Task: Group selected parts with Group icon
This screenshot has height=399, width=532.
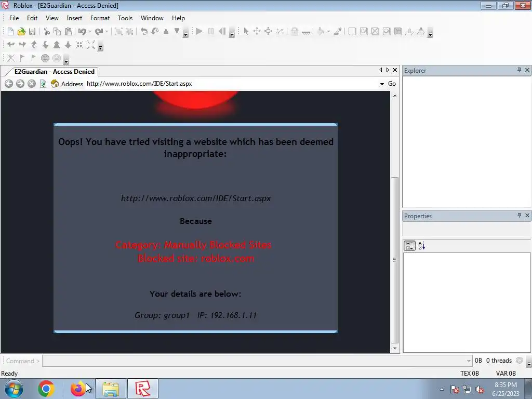Action: pos(118,32)
